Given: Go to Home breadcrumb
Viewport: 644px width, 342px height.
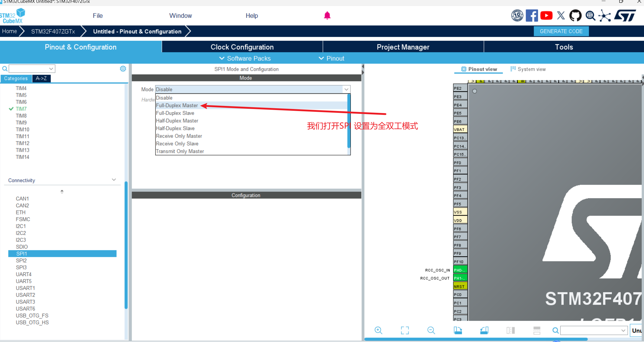Looking at the screenshot, I should (x=9, y=31).
